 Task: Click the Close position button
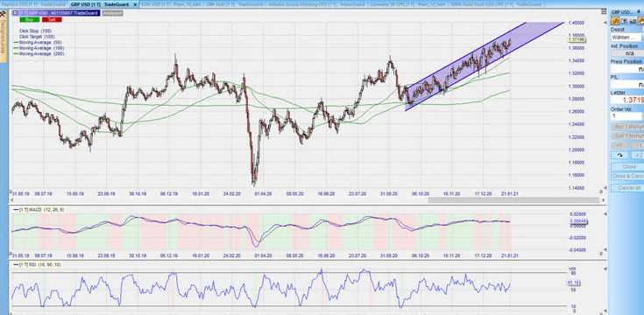[627, 167]
